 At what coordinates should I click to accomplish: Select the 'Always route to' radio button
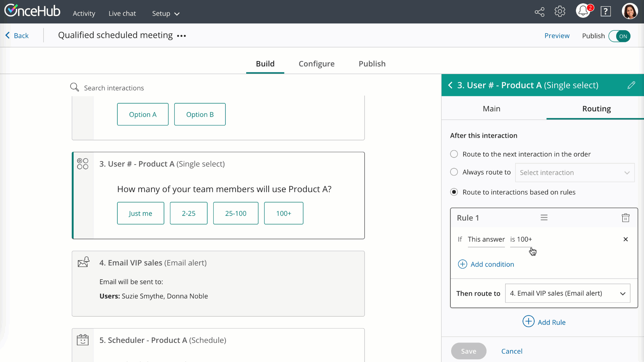[x=454, y=172]
